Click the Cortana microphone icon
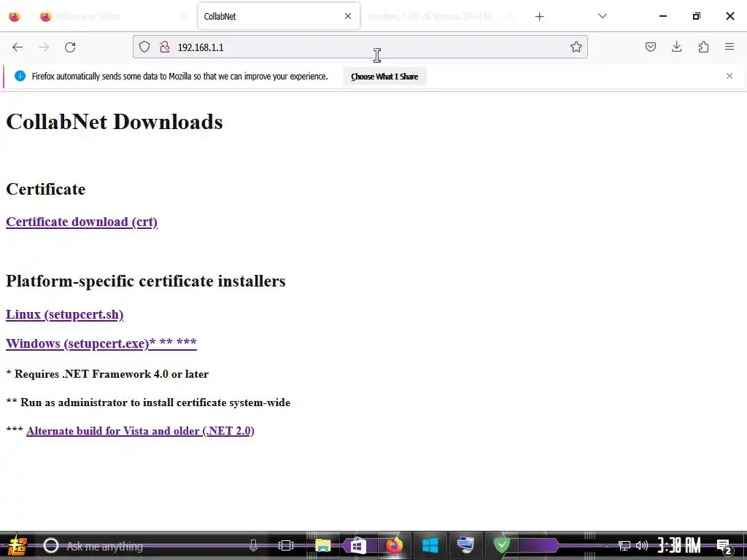 click(253, 545)
